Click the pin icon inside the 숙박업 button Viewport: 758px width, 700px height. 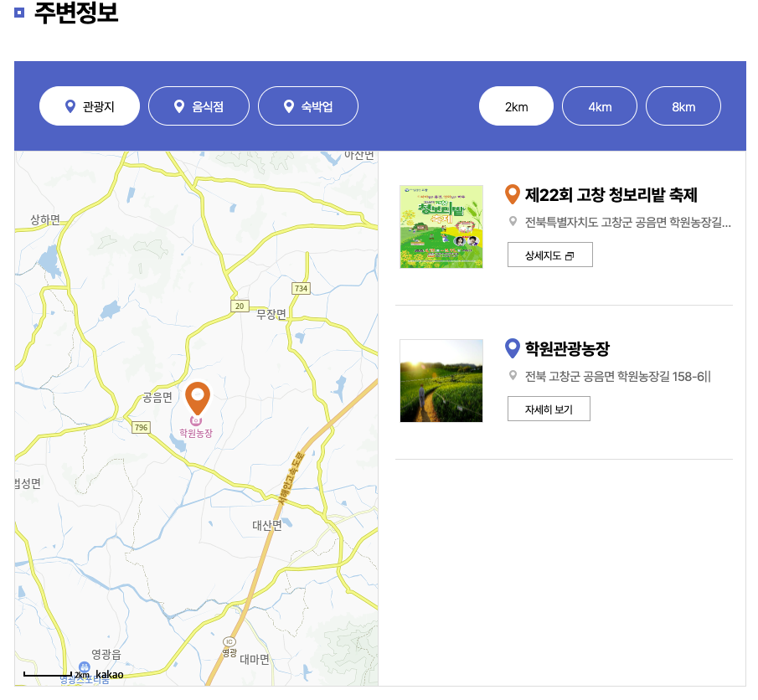point(288,106)
